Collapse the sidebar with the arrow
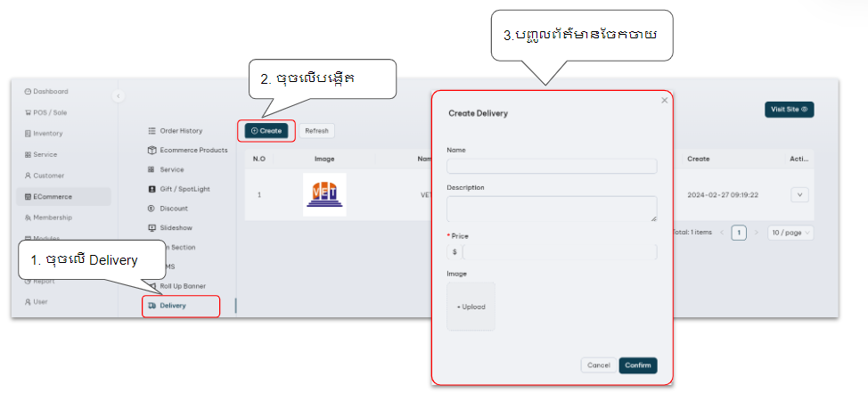The height and width of the screenshot is (410, 868). pyautogui.click(x=119, y=95)
